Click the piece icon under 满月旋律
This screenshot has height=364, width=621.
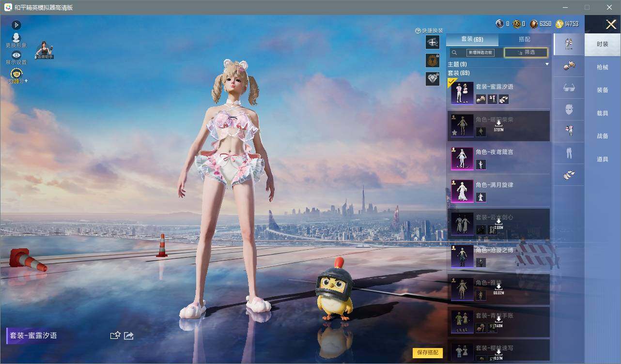click(x=481, y=197)
